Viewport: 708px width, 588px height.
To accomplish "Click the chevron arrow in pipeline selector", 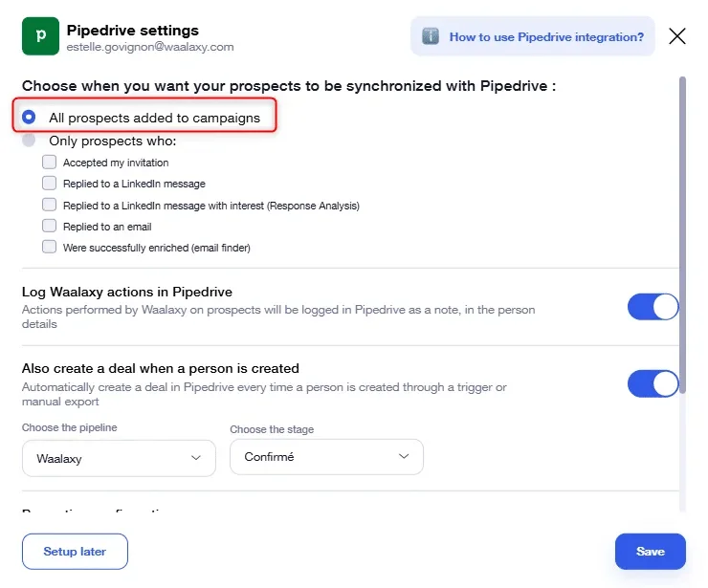I will click(195, 458).
